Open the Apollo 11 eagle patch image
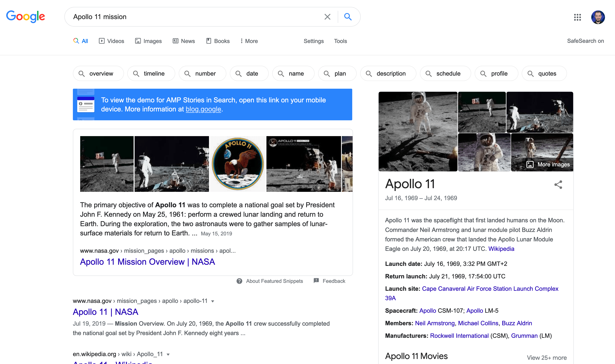Viewport: 615px width, 364px height. [x=238, y=164]
